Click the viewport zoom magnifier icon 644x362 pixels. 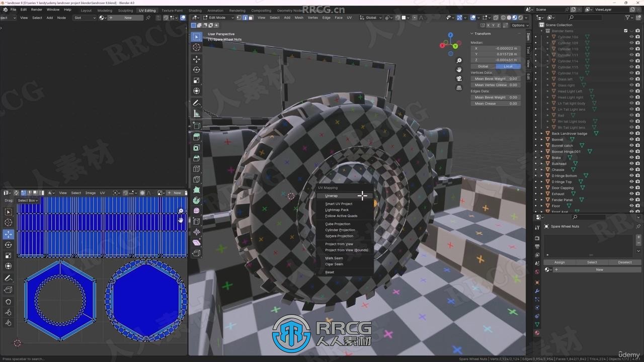[x=459, y=61]
